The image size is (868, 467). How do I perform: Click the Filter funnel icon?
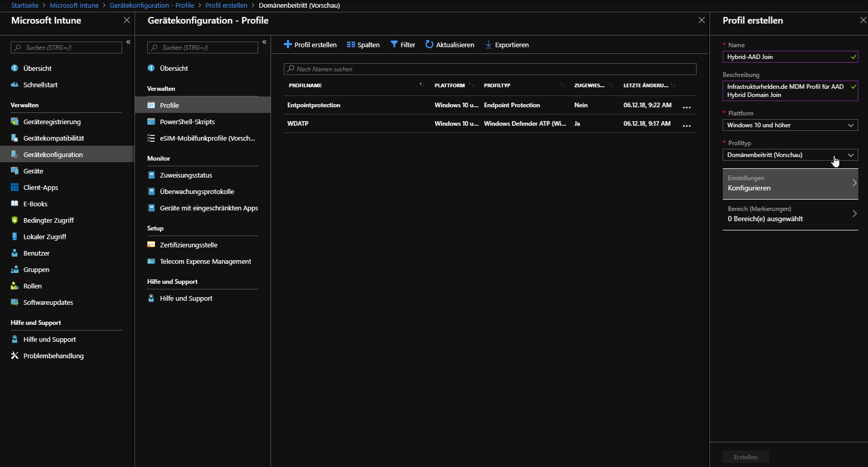[394, 45]
